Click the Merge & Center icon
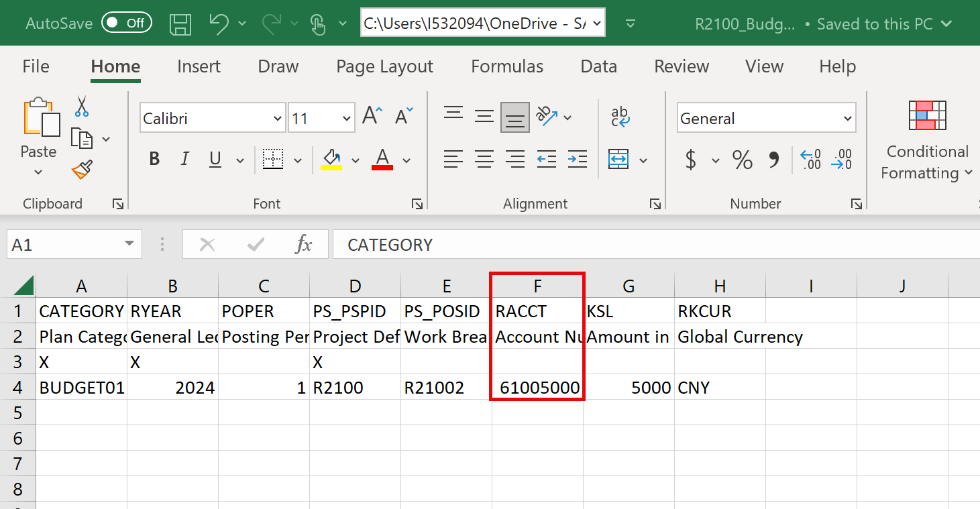Image resolution: width=980 pixels, height=509 pixels. pyautogui.click(x=618, y=160)
